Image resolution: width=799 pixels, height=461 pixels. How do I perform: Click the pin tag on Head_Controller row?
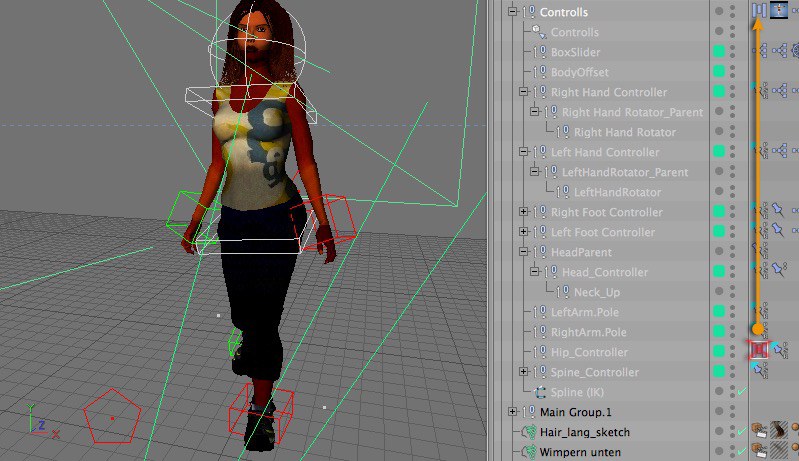coord(776,270)
